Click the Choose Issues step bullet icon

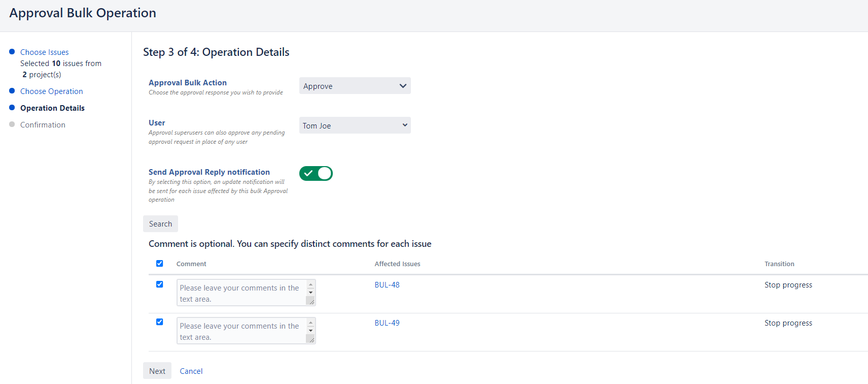coord(12,52)
